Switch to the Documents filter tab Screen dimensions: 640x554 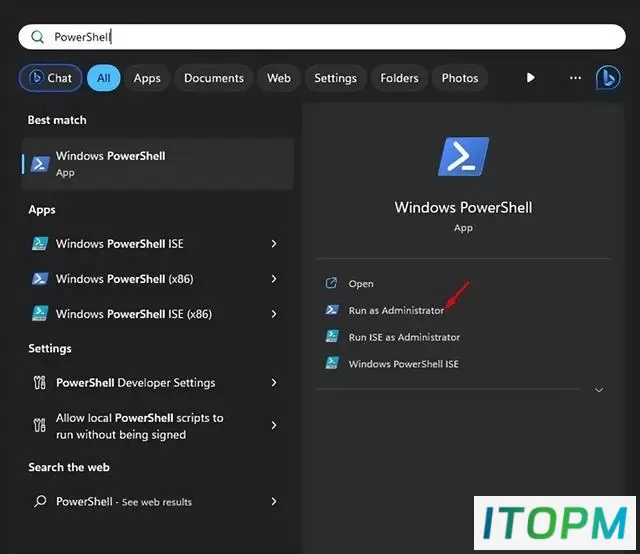pyautogui.click(x=214, y=78)
